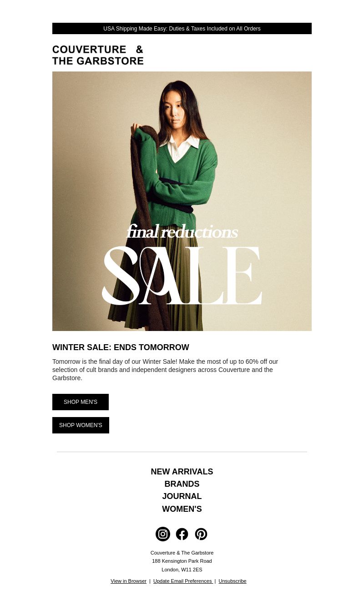Click the final reductions script text
The height and width of the screenshot is (606, 364).
[x=182, y=232]
